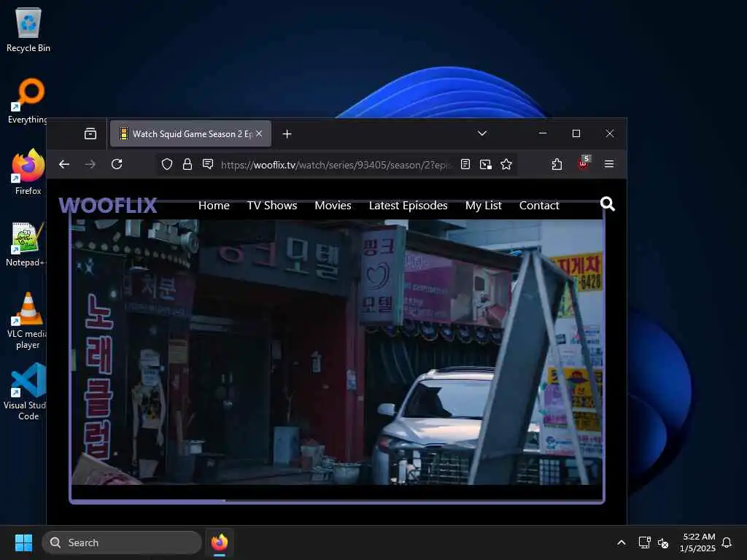Screen dimensions: 747x560
Task: Open the permissions icon in address bar
Action: pyautogui.click(x=208, y=164)
